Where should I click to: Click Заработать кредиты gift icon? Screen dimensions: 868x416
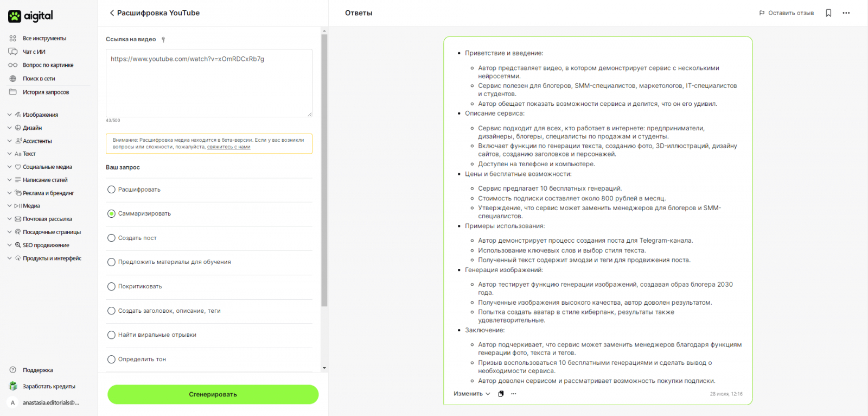[13, 386]
